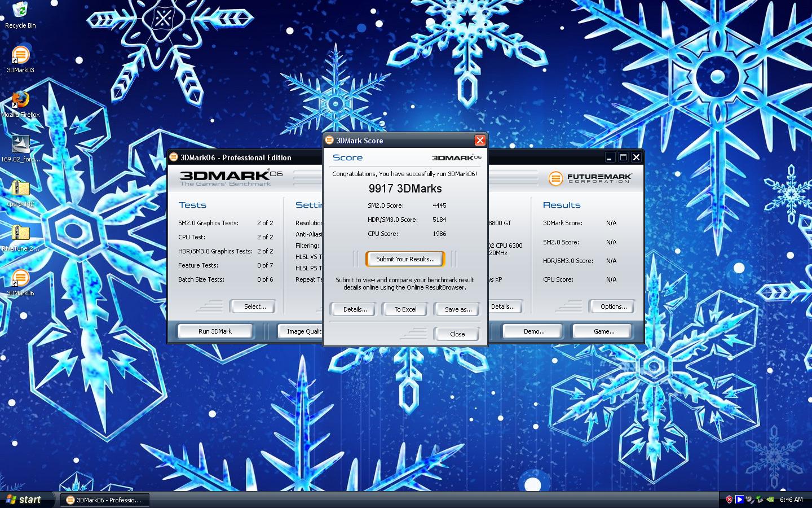Click Feature Tests row showing 0 of 7
812x508 pixels.
(x=226, y=265)
